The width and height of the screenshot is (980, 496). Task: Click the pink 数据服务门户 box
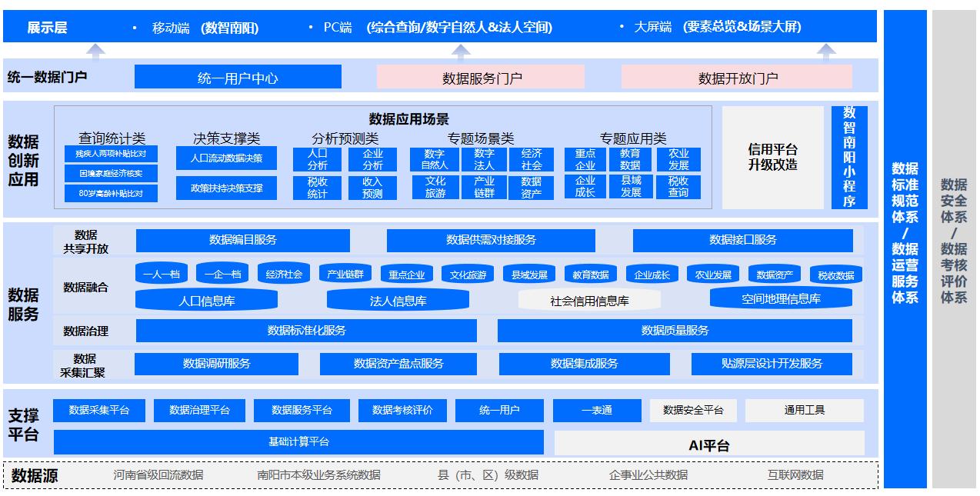click(481, 77)
